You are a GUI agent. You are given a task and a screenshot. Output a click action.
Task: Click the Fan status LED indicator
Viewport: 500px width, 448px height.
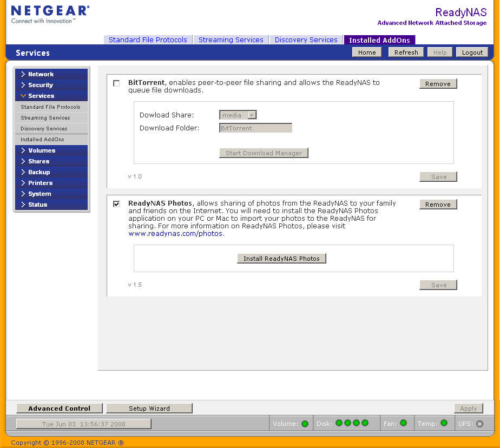[x=403, y=423]
